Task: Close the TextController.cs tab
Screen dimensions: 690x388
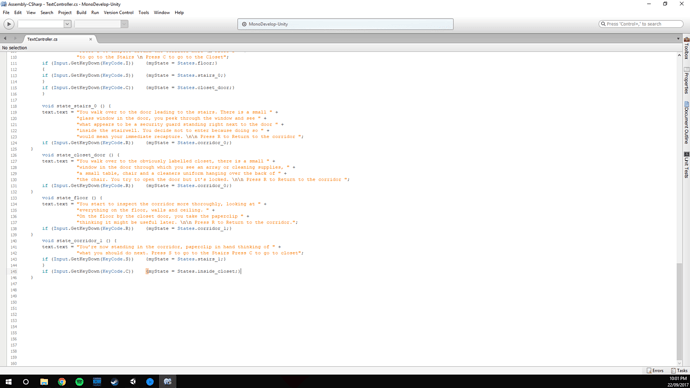Action: (91, 39)
